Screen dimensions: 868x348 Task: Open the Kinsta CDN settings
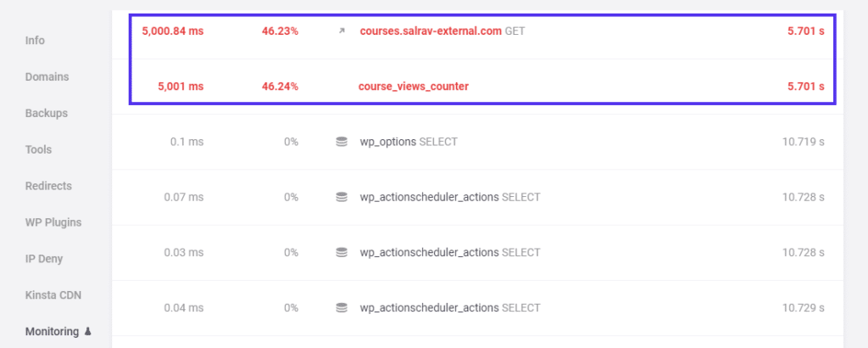53,295
